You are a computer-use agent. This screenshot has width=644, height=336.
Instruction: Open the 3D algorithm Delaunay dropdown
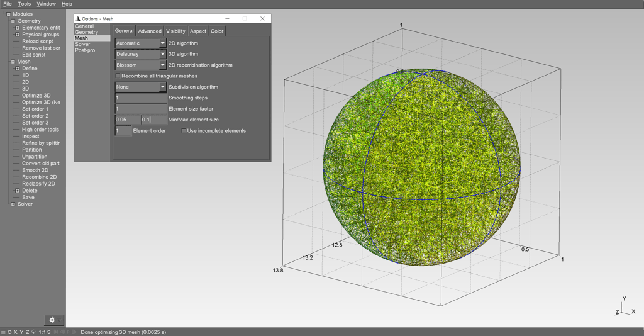141,54
